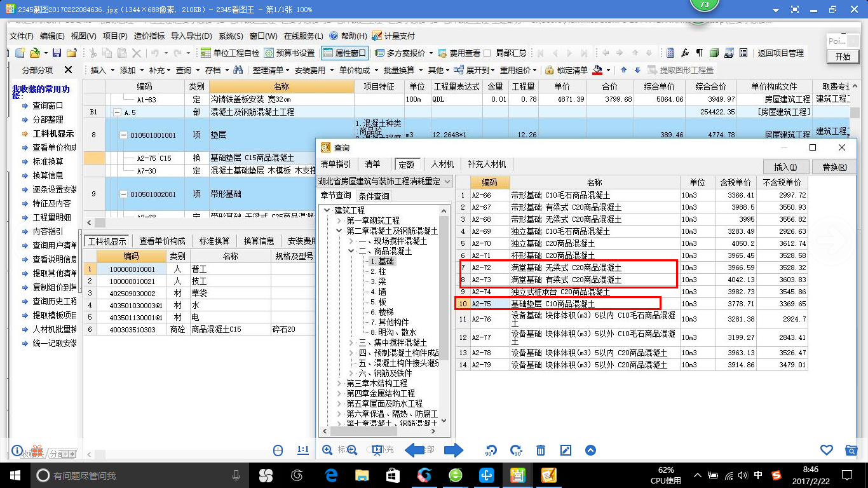This screenshot has width=868, height=488.
Task: Toggle the 局部汇总 checkbox
Action: (x=487, y=53)
